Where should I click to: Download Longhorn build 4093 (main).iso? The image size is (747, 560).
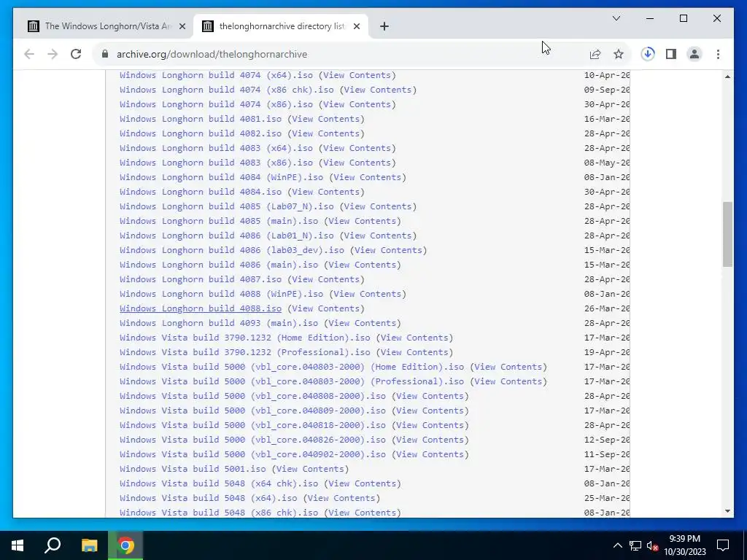219,323
